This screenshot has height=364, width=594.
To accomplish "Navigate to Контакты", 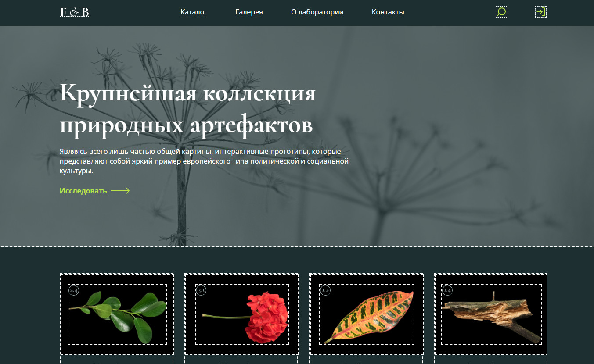I will point(388,12).
